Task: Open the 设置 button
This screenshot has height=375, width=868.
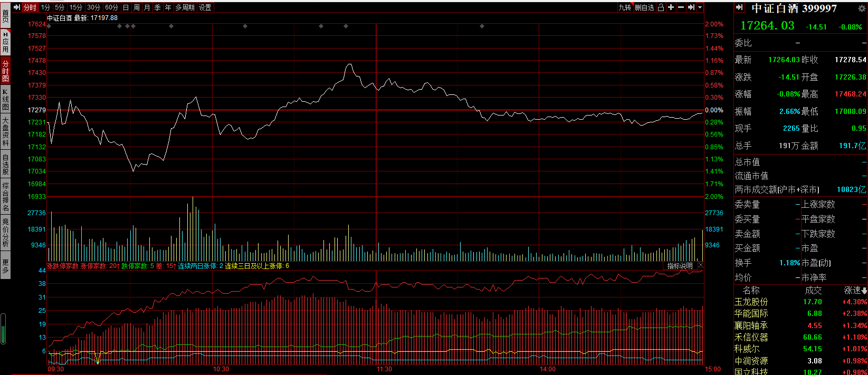Action: (205, 7)
